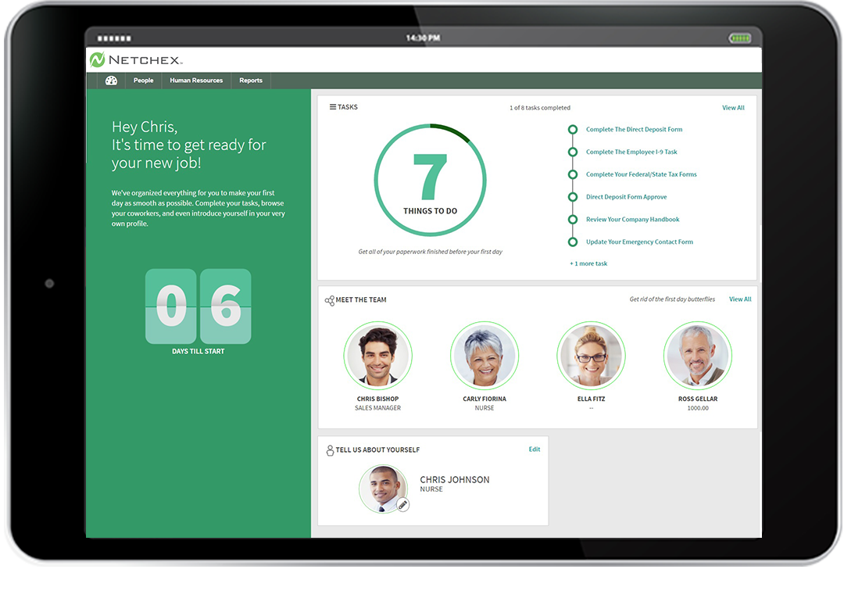Open Review Your Company Handbook
844x616 pixels.
pyautogui.click(x=632, y=220)
